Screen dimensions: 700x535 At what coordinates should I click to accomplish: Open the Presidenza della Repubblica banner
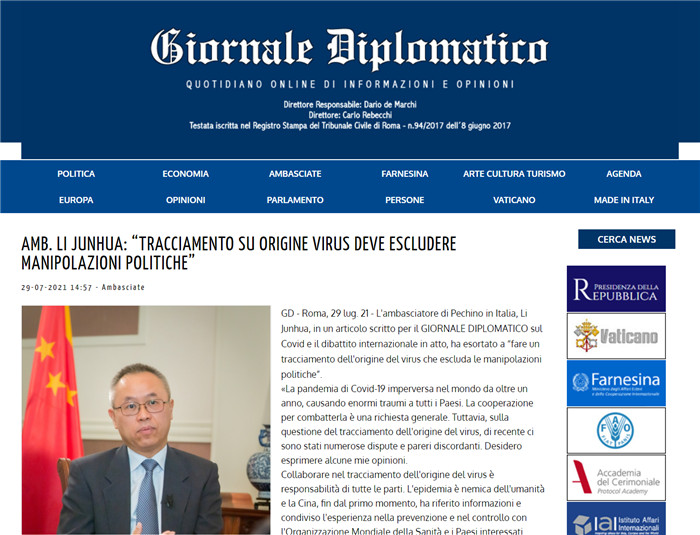pos(616,288)
